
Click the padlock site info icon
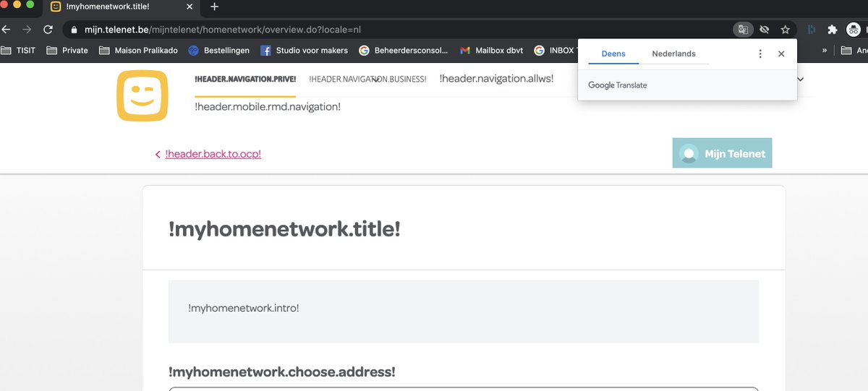[75, 30]
